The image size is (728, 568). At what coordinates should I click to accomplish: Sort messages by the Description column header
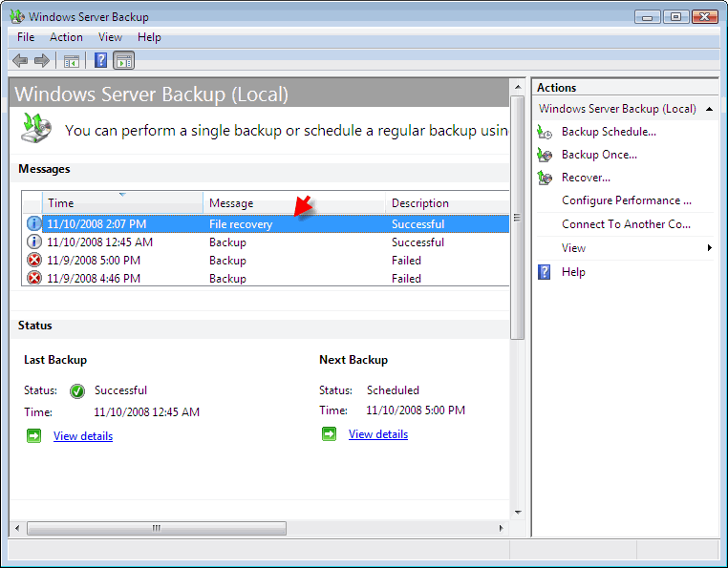point(447,202)
